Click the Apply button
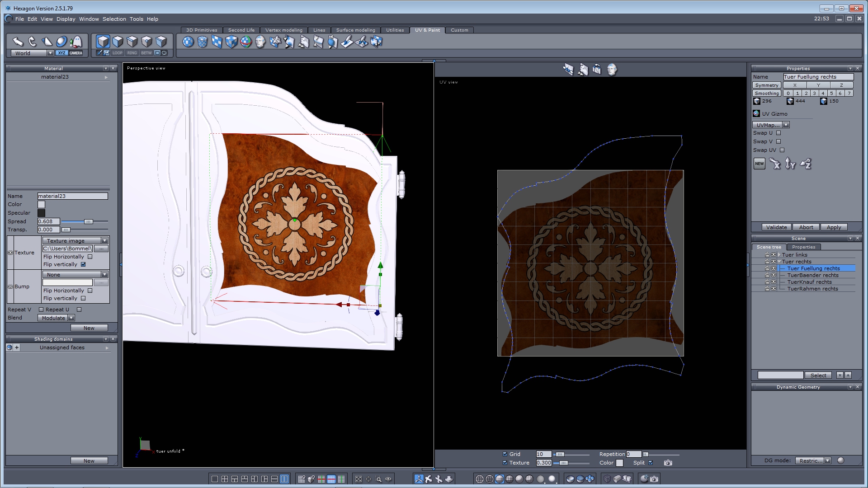 point(834,227)
